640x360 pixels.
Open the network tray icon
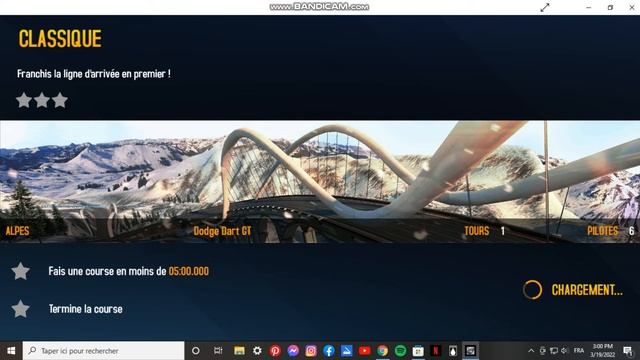point(554,351)
